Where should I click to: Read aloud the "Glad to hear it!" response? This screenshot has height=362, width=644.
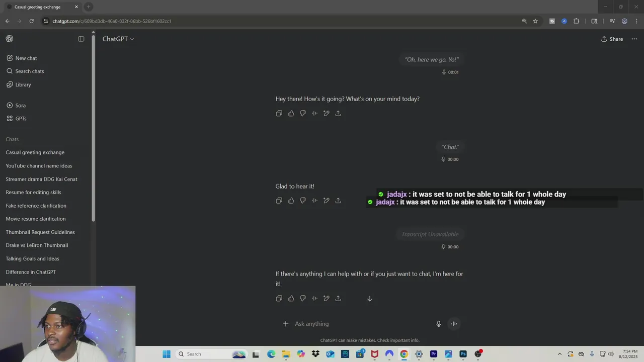[314, 201]
